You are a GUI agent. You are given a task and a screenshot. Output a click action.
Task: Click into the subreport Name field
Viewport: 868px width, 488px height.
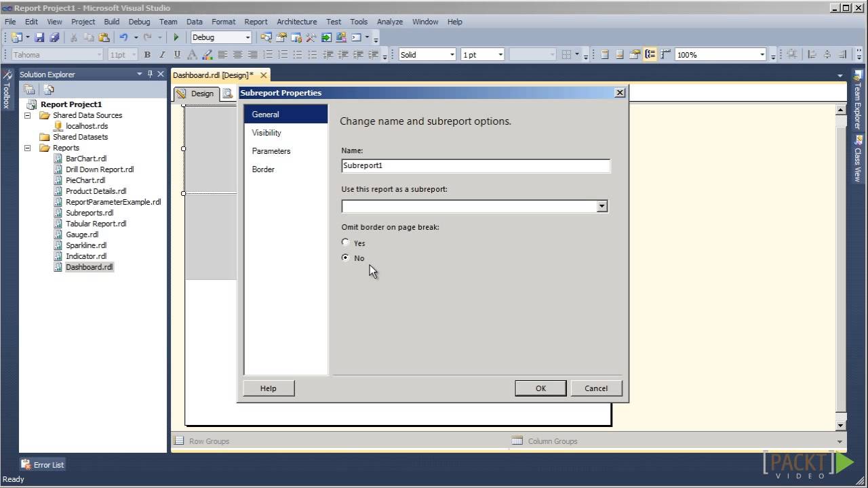click(x=475, y=165)
